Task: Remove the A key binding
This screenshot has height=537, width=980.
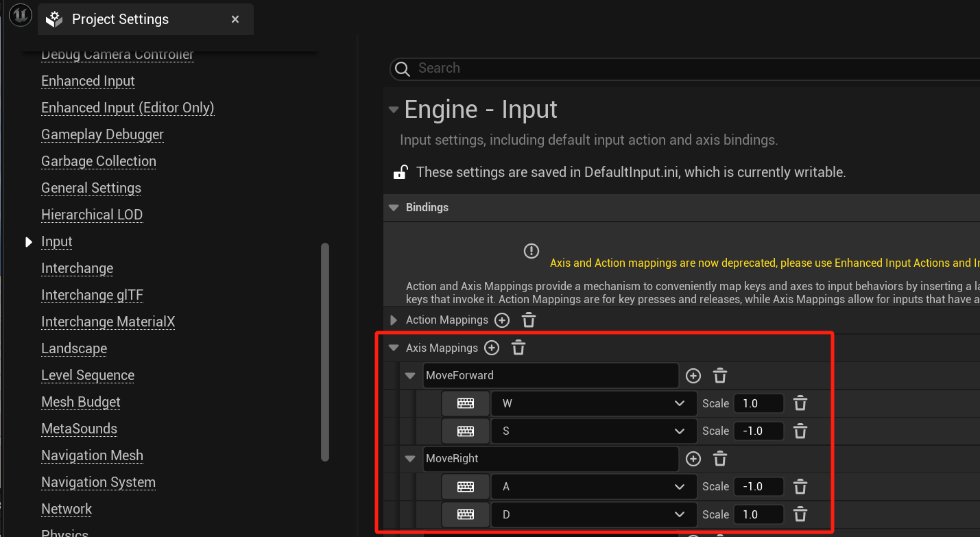Action: click(800, 487)
